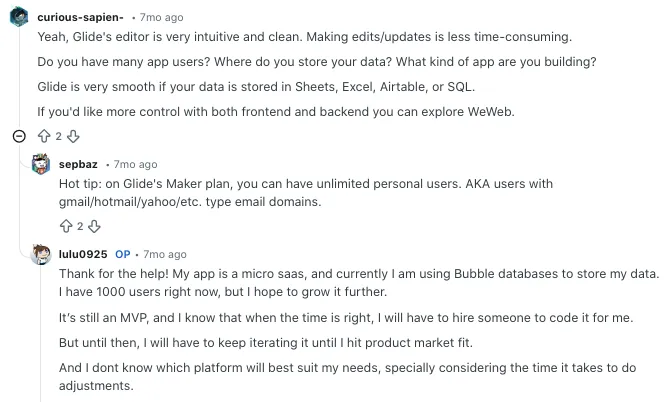668x402 pixels.
Task: Downvote curious-sapien-'s comment
Action: (72, 136)
